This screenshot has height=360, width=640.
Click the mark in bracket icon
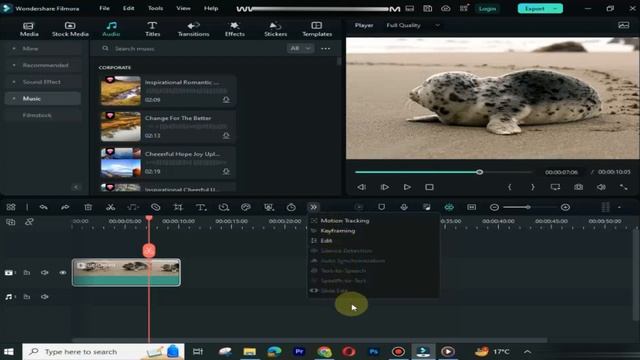[509, 187]
